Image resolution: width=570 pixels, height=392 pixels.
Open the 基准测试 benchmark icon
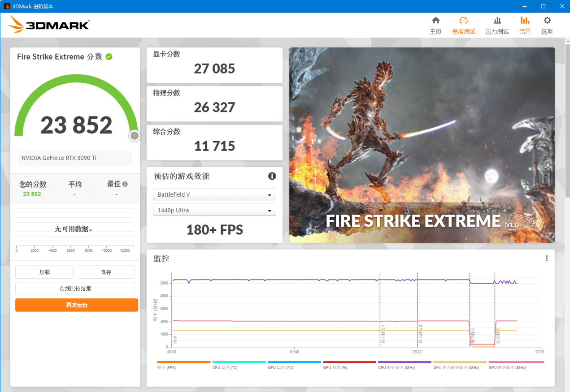[x=463, y=20]
